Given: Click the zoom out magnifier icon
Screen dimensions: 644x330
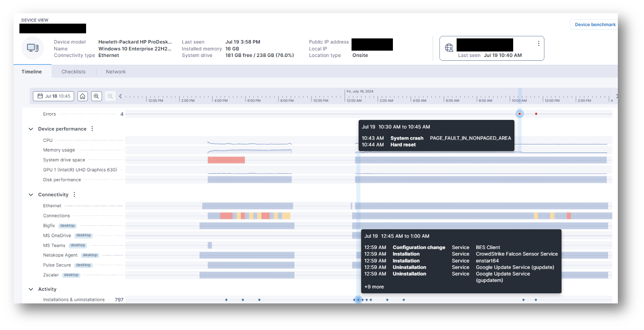Looking at the screenshot, I should (110, 96).
